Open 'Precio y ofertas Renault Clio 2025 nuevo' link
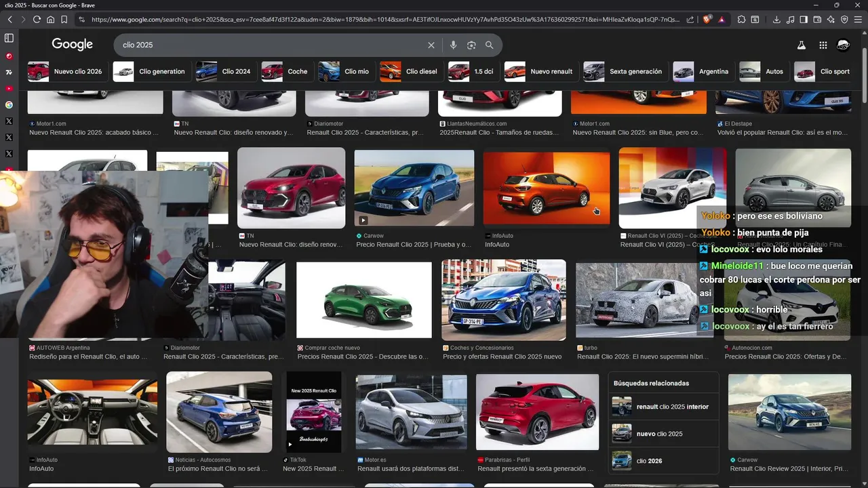The width and height of the screenshot is (868, 488). [x=502, y=357]
